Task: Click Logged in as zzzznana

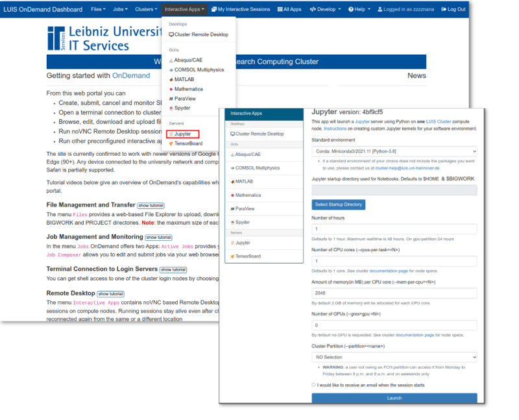Action: coord(406,9)
